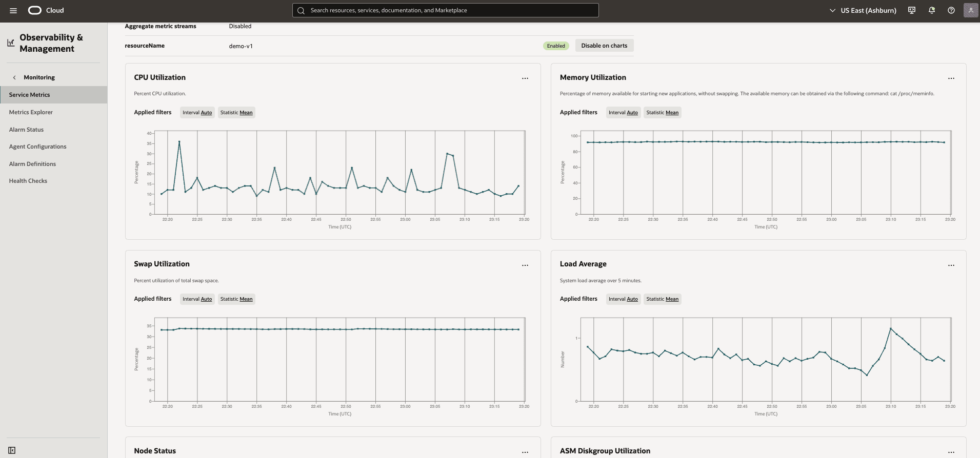Collapse the side navigation panel
This screenshot has width=980, height=458.
12,450
